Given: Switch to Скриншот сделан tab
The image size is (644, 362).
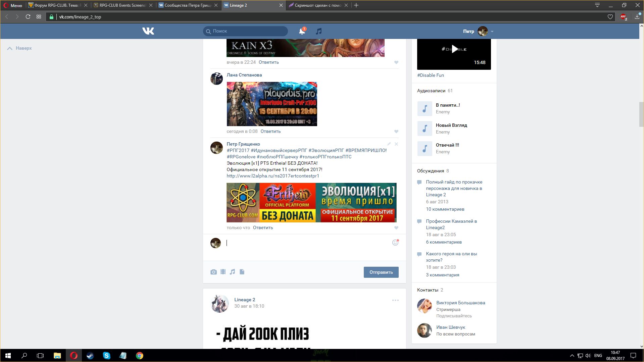Looking at the screenshot, I should tap(318, 5).
